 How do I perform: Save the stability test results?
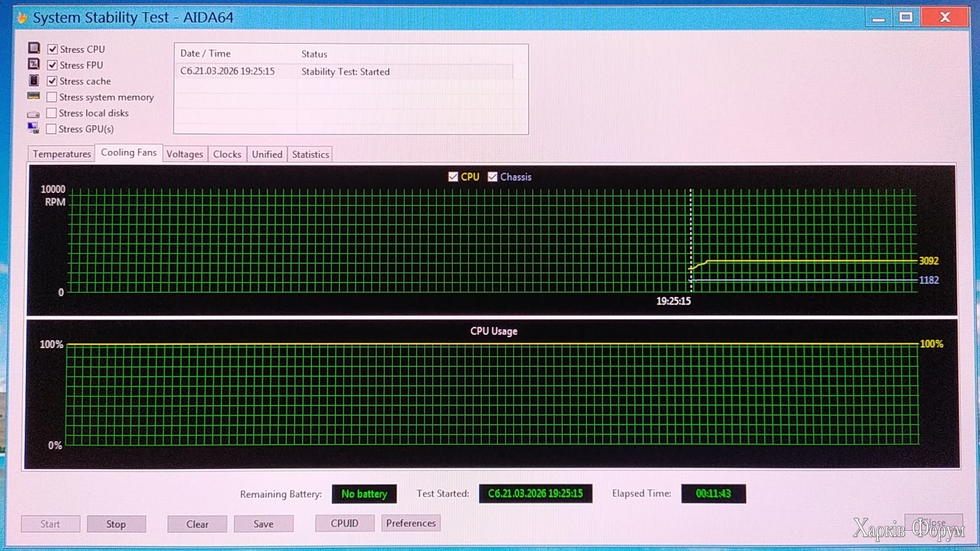pyautogui.click(x=263, y=524)
